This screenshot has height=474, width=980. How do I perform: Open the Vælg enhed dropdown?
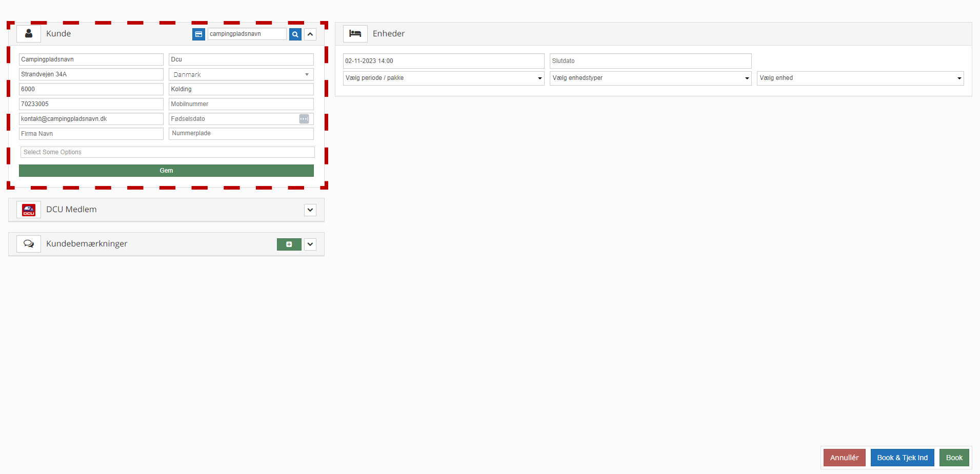860,78
